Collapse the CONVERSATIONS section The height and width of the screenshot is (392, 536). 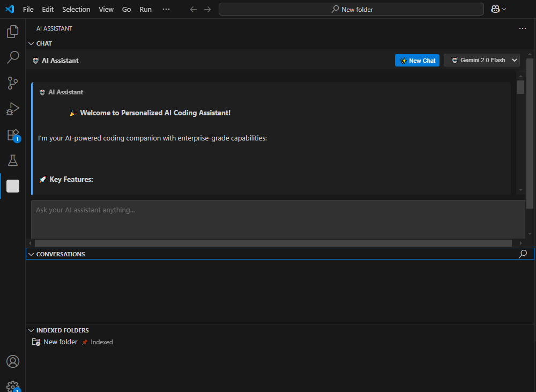coord(31,254)
